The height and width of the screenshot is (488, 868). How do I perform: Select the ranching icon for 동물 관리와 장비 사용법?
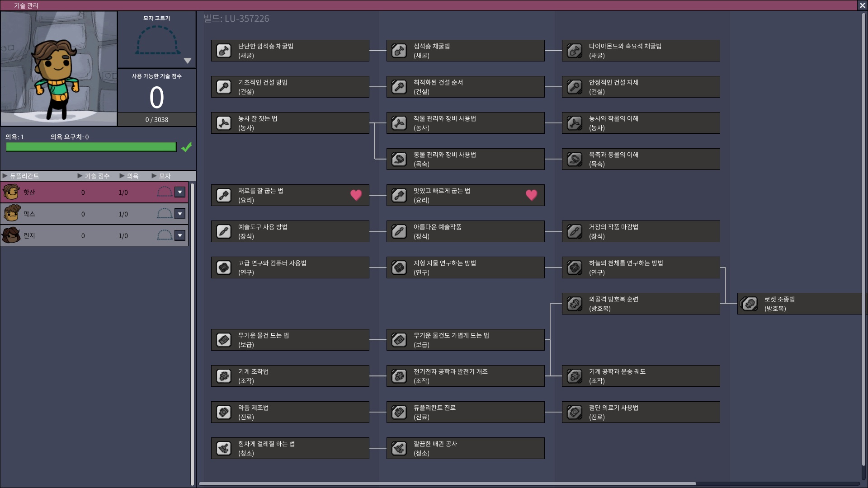[399, 159]
